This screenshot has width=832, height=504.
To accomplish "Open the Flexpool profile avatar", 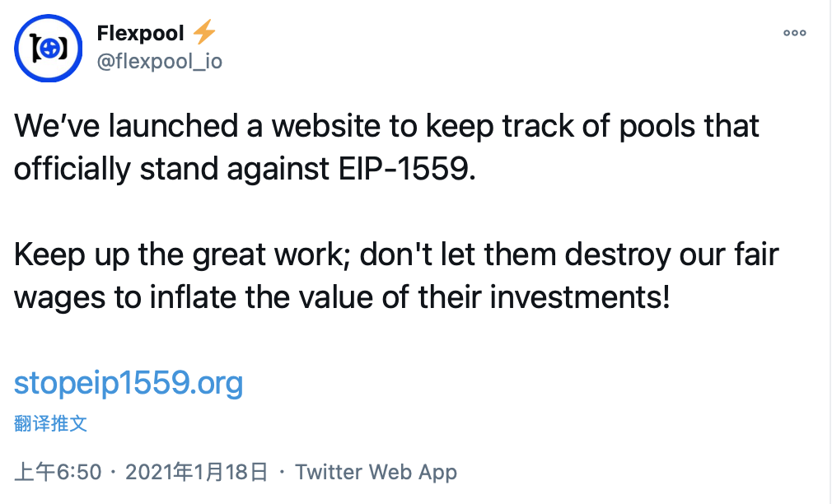I will click(49, 49).
